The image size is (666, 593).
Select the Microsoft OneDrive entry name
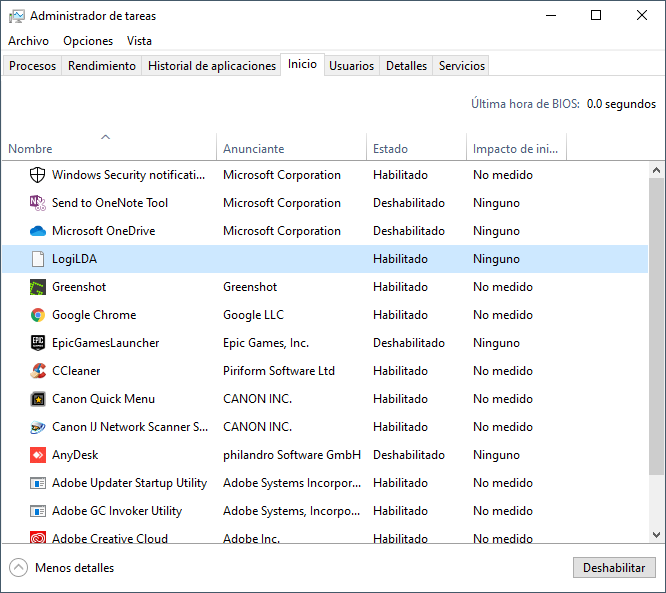click(104, 231)
